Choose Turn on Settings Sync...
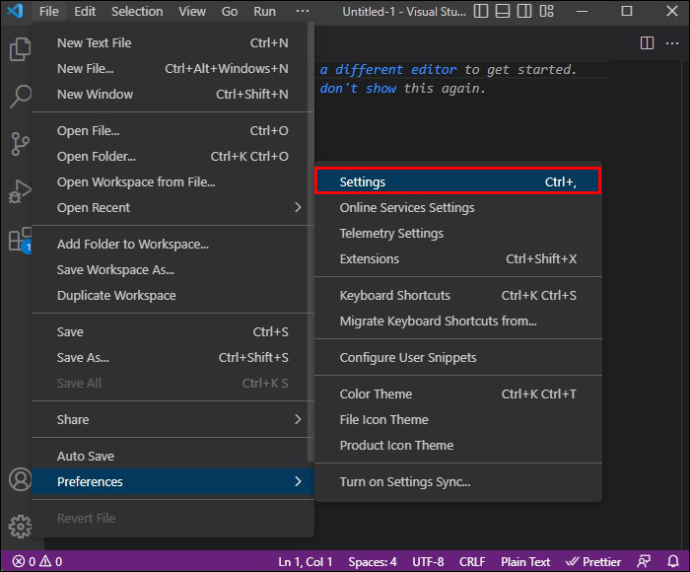Image resolution: width=690 pixels, height=572 pixels. click(458, 481)
